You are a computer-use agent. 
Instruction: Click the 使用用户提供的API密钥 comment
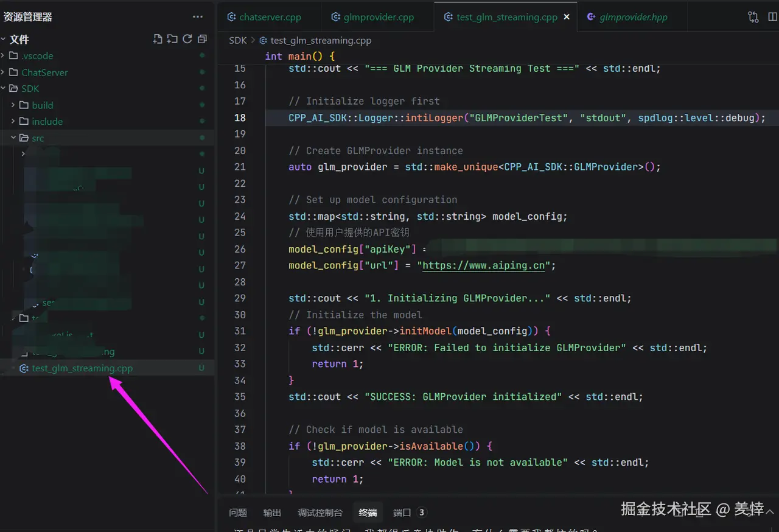349,233
